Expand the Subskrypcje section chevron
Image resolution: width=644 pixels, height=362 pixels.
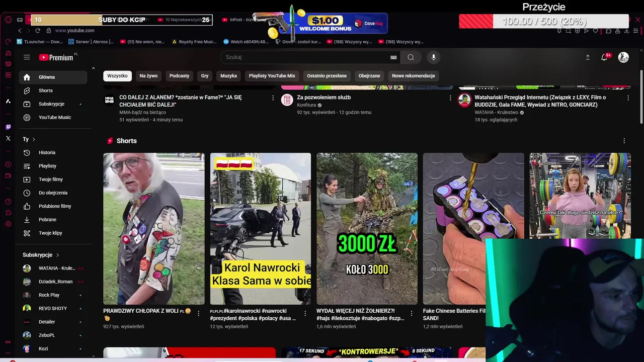click(57, 255)
